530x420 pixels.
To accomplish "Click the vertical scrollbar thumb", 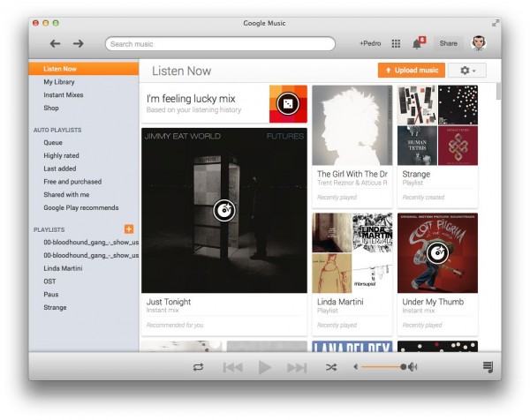I will [498, 91].
